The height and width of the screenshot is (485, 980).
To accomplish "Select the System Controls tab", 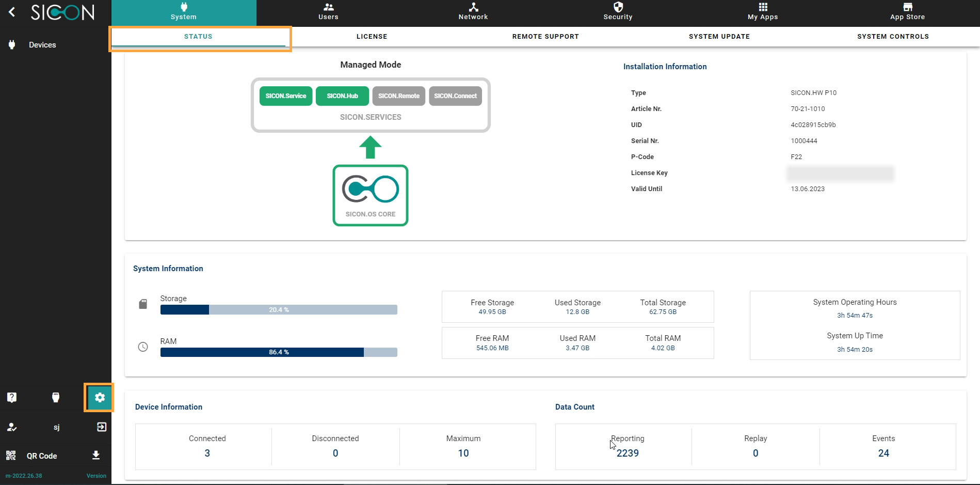I will [x=893, y=37].
